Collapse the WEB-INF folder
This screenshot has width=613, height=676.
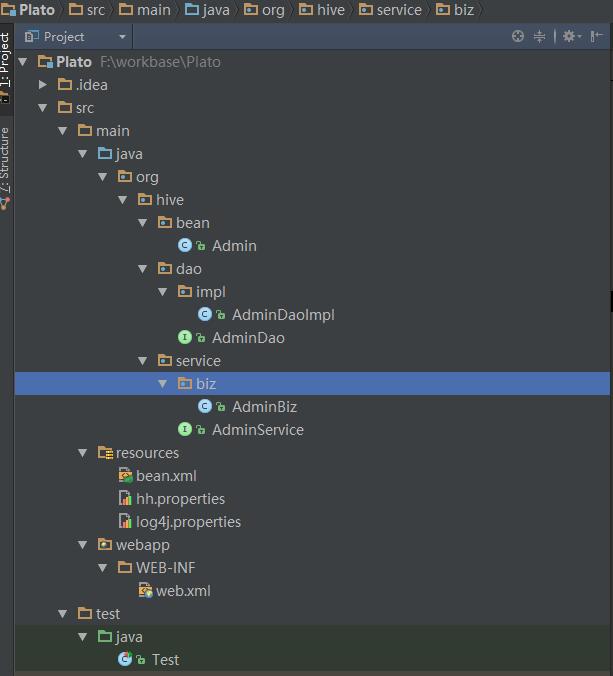coord(103,567)
